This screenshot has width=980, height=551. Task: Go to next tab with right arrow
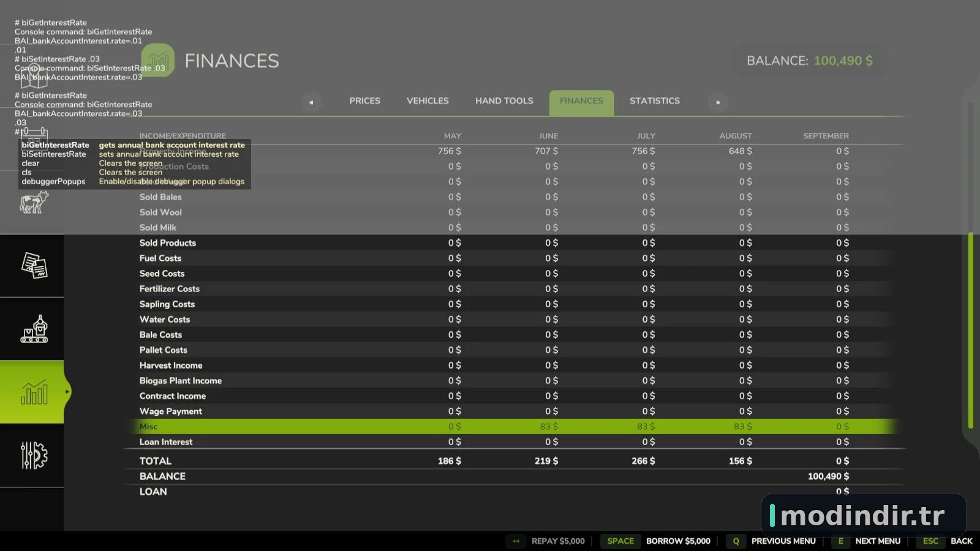click(x=718, y=102)
